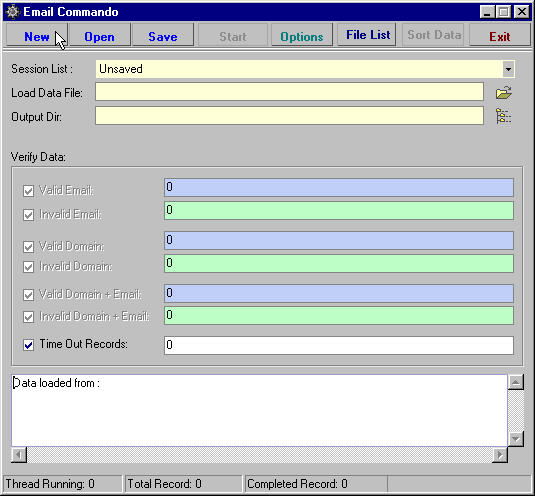Viewport: 535px width, 496px height.
Task: Maximize the Email Commando window
Action: click(504, 12)
